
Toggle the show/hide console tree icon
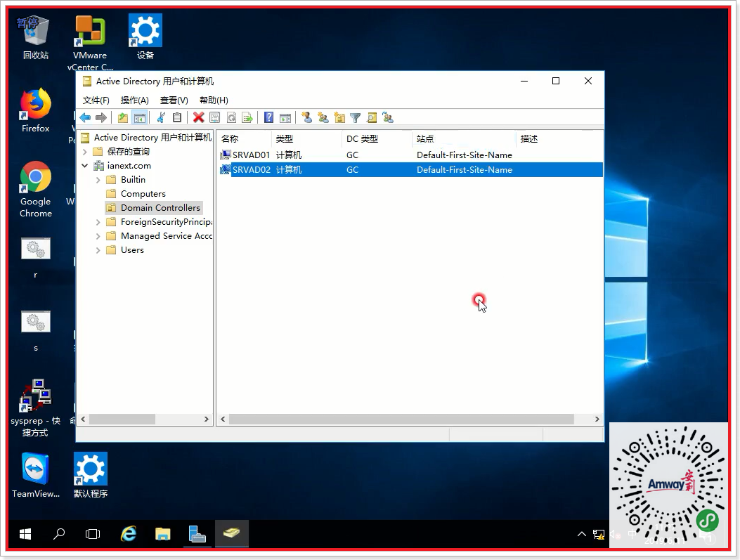pos(140,117)
